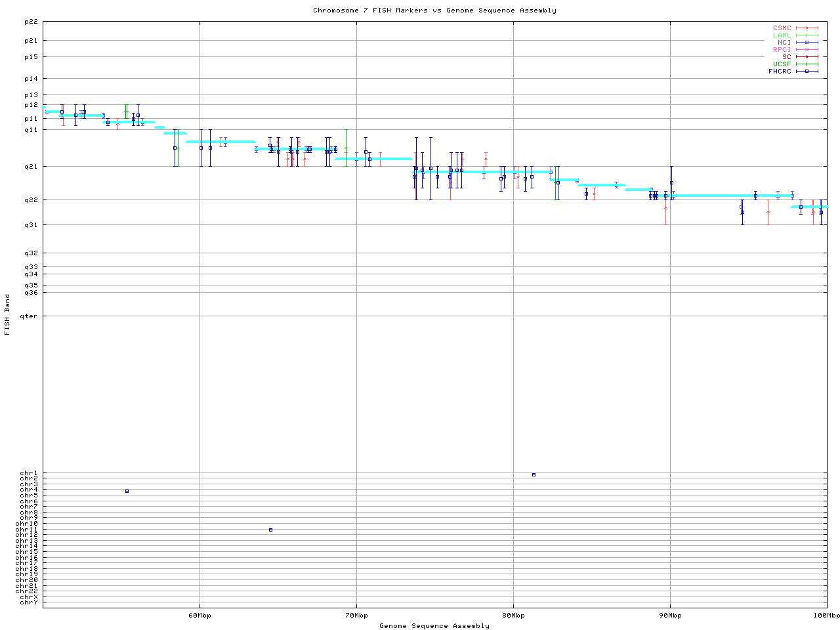The width and height of the screenshot is (840, 630).
Task: Click the chrY y-axis label
Action: tap(29, 602)
